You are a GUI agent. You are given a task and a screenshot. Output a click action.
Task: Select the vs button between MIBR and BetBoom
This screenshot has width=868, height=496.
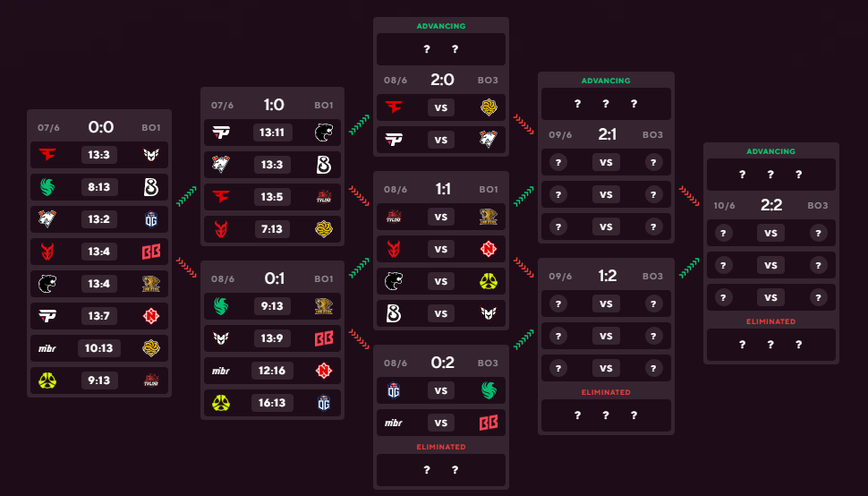[440, 423]
